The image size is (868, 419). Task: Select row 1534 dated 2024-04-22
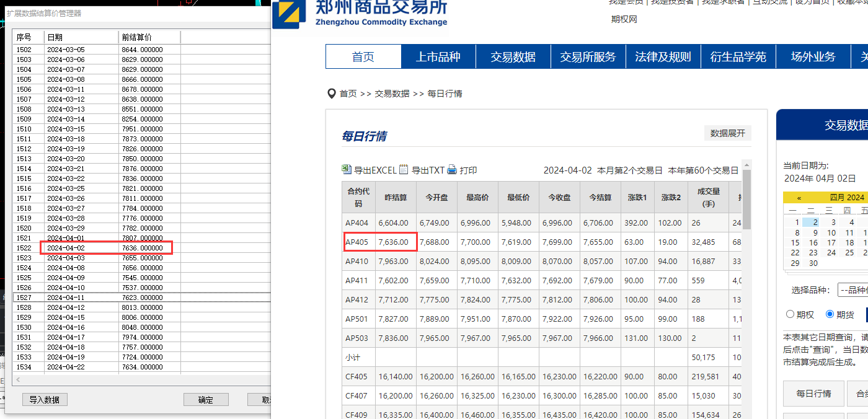coord(143,367)
